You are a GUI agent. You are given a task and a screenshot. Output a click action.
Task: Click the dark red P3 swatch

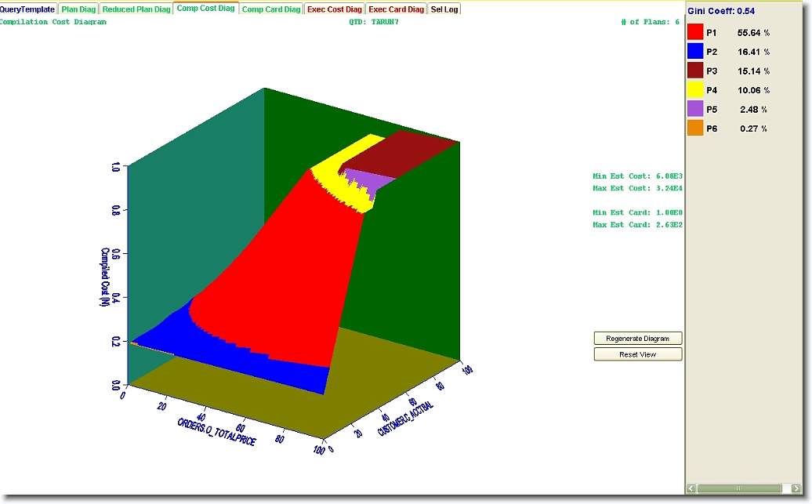coord(695,71)
